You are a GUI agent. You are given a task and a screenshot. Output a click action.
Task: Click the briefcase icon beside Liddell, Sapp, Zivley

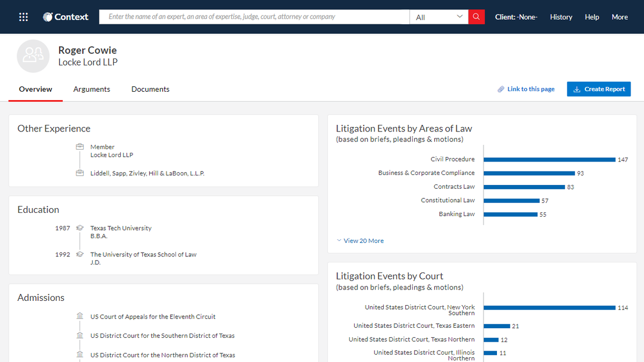(x=79, y=173)
